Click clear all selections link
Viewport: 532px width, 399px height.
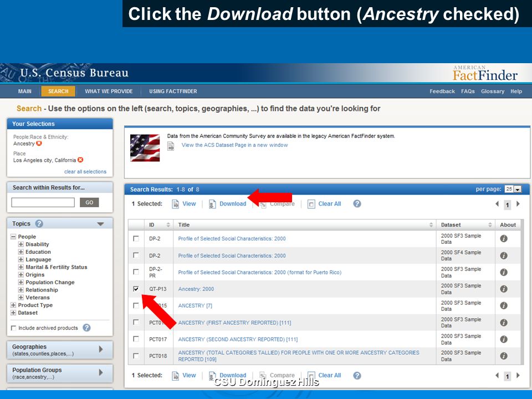click(x=85, y=172)
